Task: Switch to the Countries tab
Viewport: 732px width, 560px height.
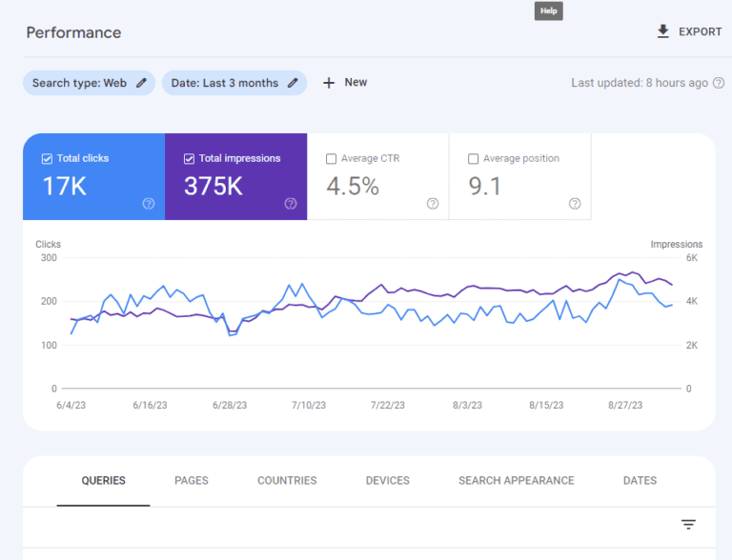Action: pos(287,481)
